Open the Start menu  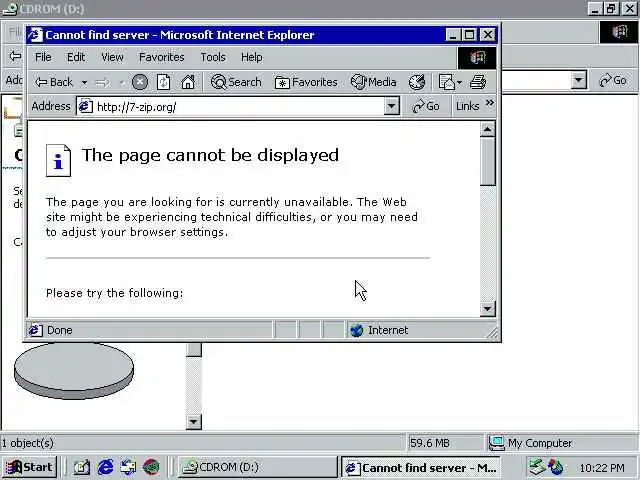click(29, 467)
